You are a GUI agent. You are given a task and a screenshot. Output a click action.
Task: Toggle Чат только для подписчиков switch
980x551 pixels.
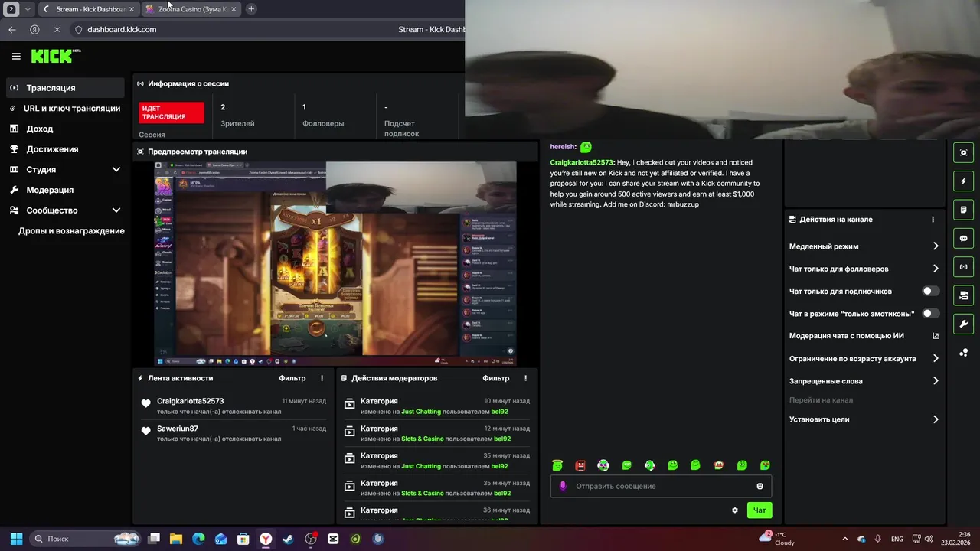[931, 291]
